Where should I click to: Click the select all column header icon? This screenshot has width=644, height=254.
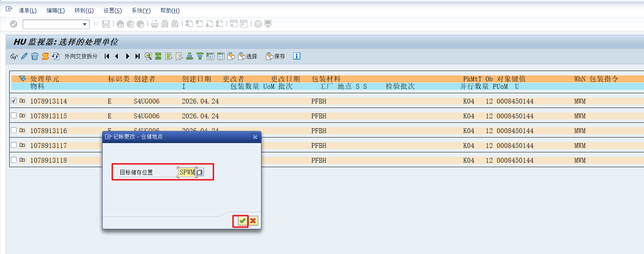pos(22,79)
